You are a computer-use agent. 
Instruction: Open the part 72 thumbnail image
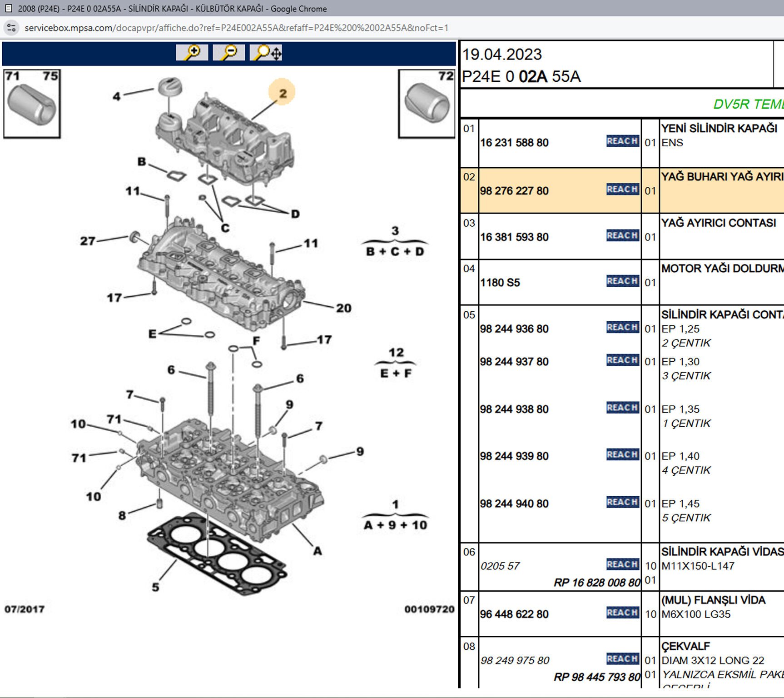tap(427, 104)
